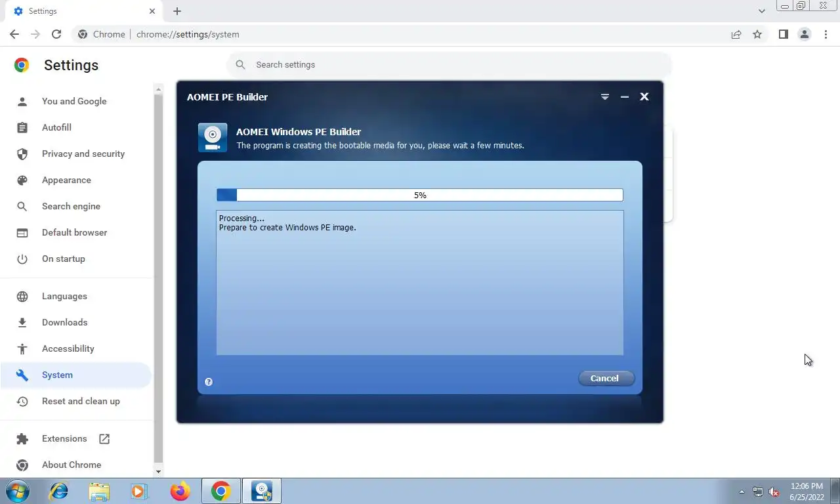Click the globe icon beside Languages
840x504 pixels.
22,296
